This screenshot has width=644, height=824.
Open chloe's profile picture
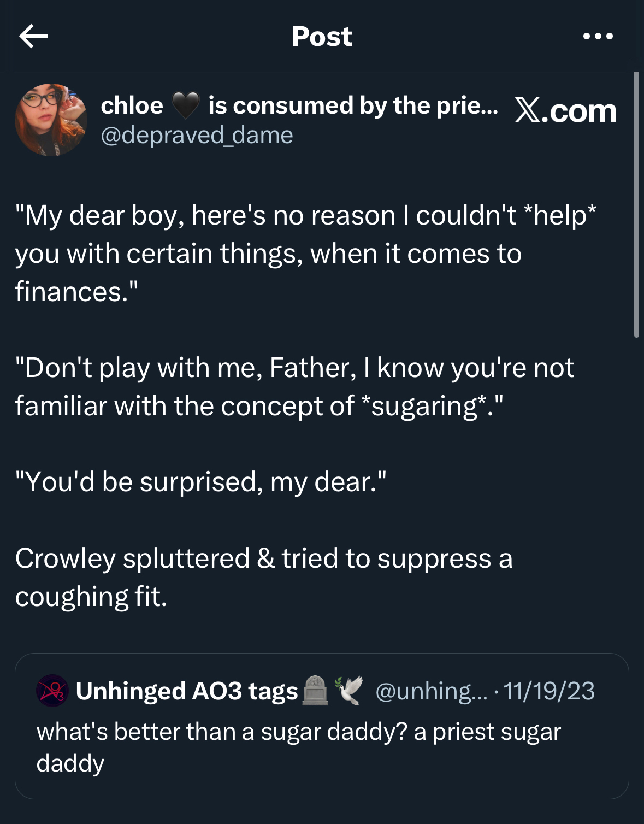[x=51, y=120]
